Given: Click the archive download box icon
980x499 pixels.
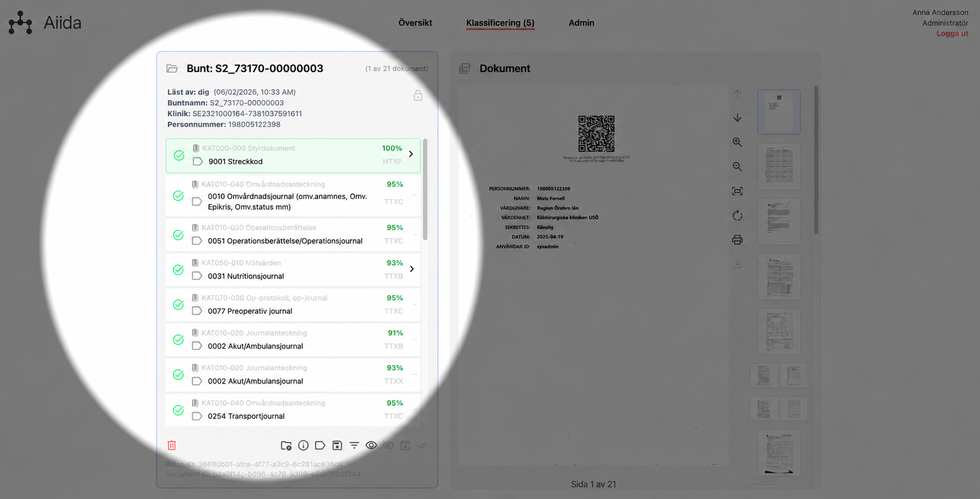Looking at the screenshot, I should [x=405, y=445].
